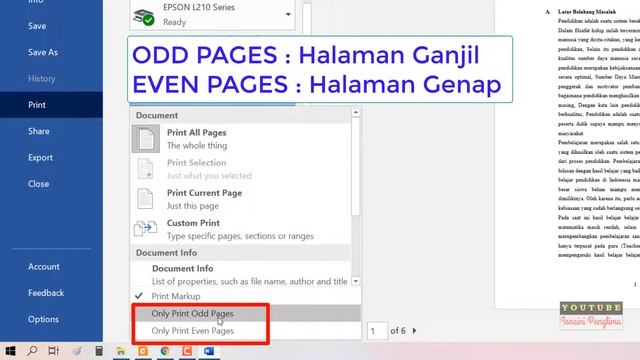
Task: Click the 'of 6' page count text
Action: click(398, 331)
